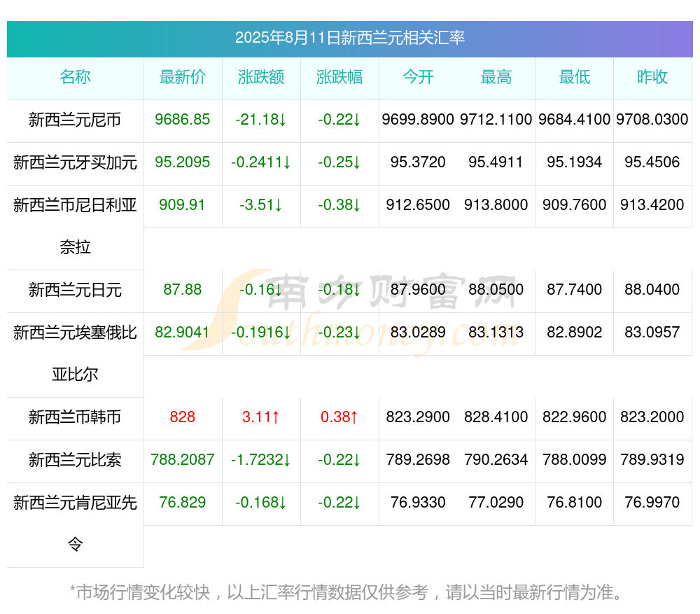
Task: Click change amount -0.168↓
Action: pos(260,503)
